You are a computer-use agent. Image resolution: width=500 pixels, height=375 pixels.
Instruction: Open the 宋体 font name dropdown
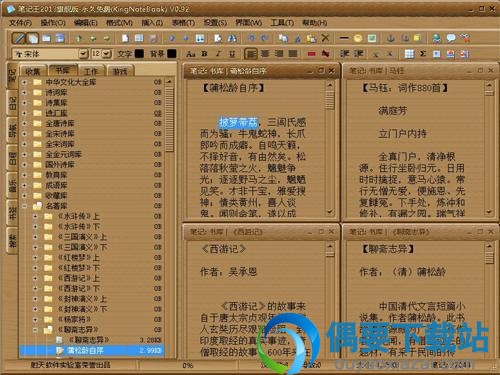click(x=83, y=54)
